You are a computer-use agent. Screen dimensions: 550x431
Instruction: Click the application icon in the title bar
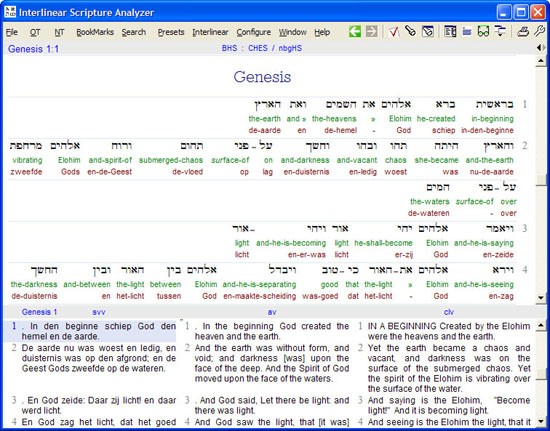[10, 12]
